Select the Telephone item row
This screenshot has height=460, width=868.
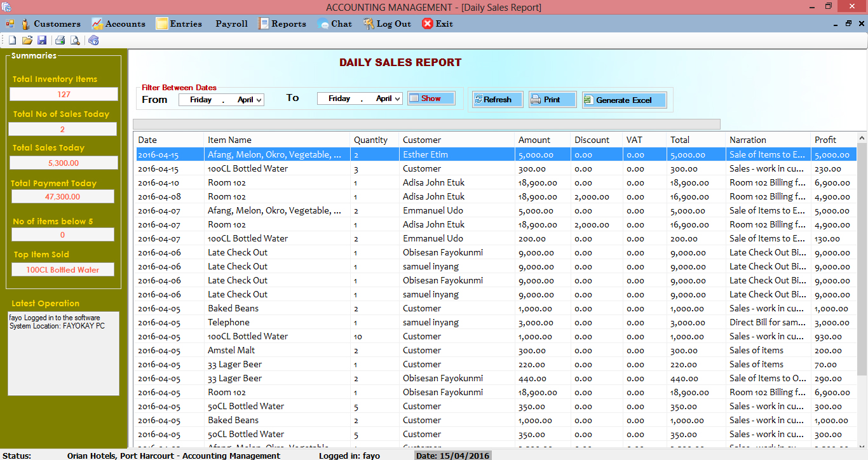pos(495,322)
